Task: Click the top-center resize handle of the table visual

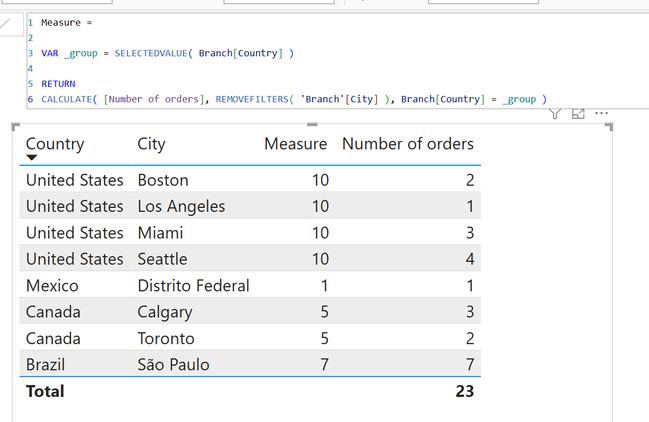Action: click(312, 125)
